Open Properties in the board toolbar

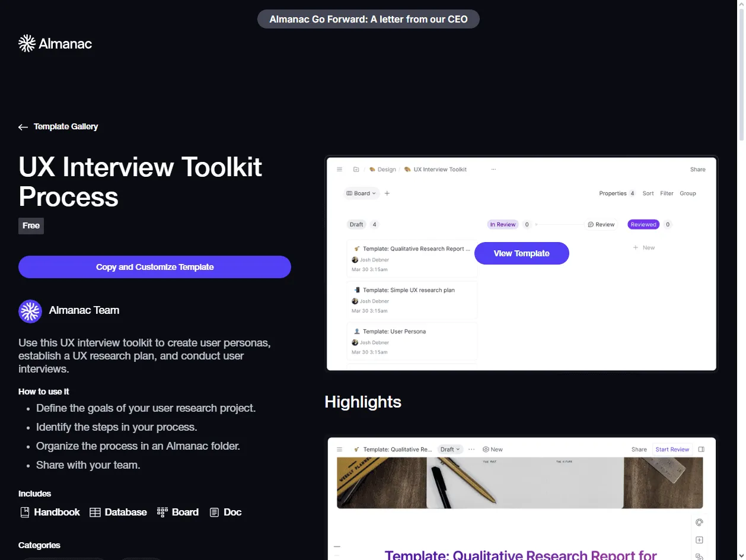pyautogui.click(x=617, y=193)
